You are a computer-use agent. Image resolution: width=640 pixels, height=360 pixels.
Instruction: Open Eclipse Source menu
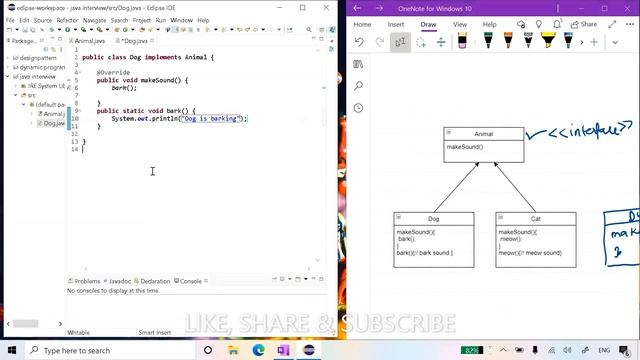[42, 20]
